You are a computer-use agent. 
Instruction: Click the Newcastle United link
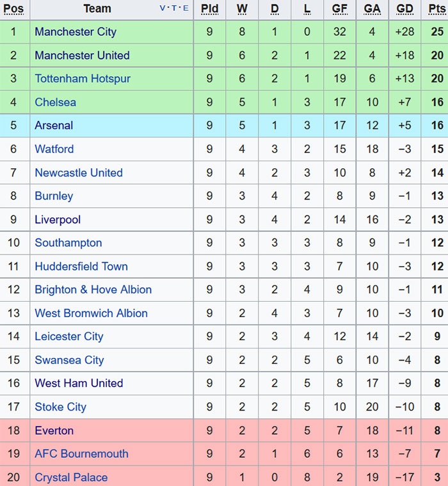pos(79,173)
